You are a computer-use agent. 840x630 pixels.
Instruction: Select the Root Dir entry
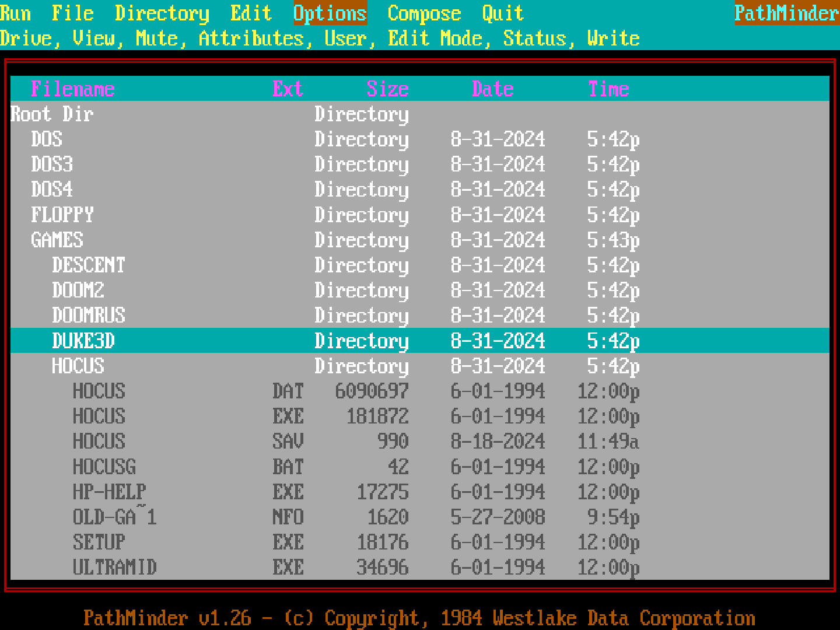pyautogui.click(x=420, y=114)
